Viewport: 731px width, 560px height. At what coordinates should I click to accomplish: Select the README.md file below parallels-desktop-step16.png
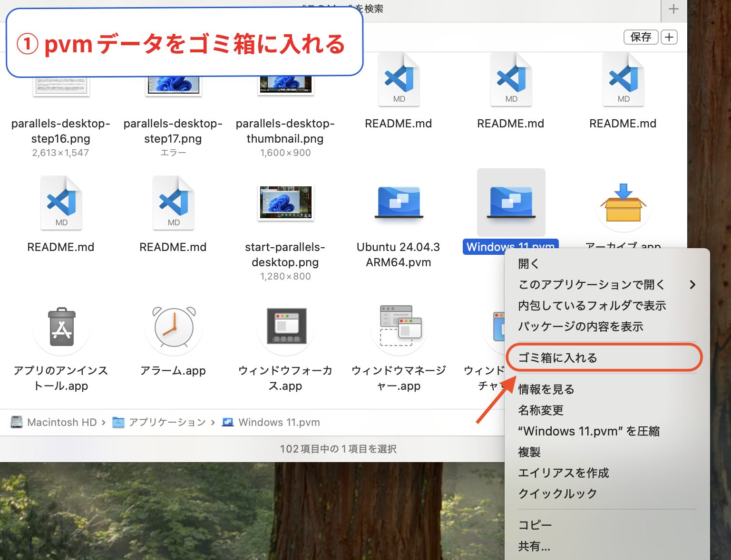[61, 203]
